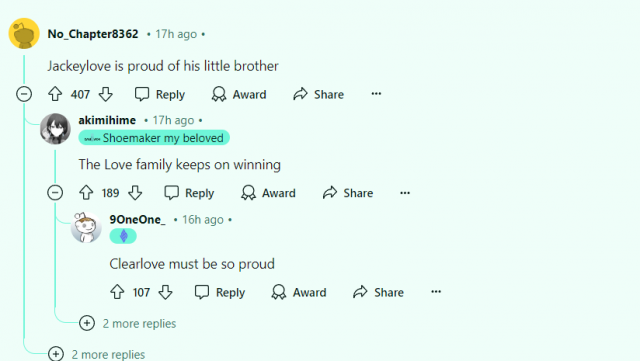The width and height of the screenshot is (640, 361).
Task: Upvote No_Chapter8362's comment
Action: click(x=55, y=94)
